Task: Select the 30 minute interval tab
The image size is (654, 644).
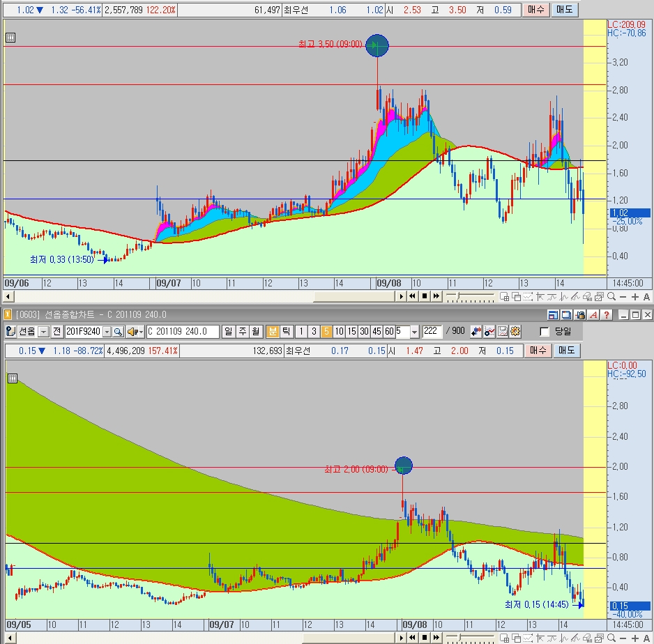Action: 364,332
